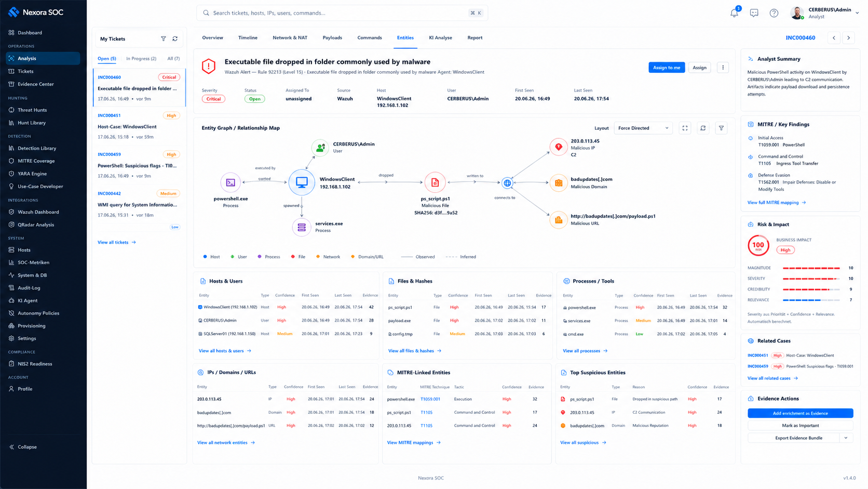Open the notifications bell icon

pyautogui.click(x=735, y=13)
